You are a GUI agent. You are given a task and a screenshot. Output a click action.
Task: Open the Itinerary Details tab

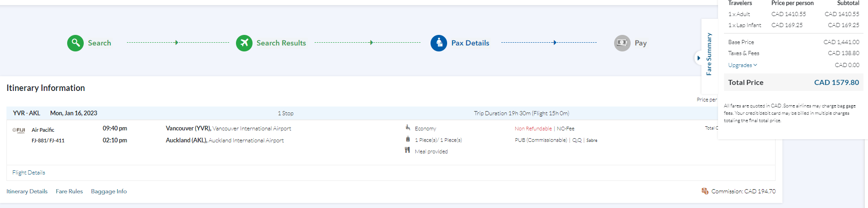click(27, 191)
